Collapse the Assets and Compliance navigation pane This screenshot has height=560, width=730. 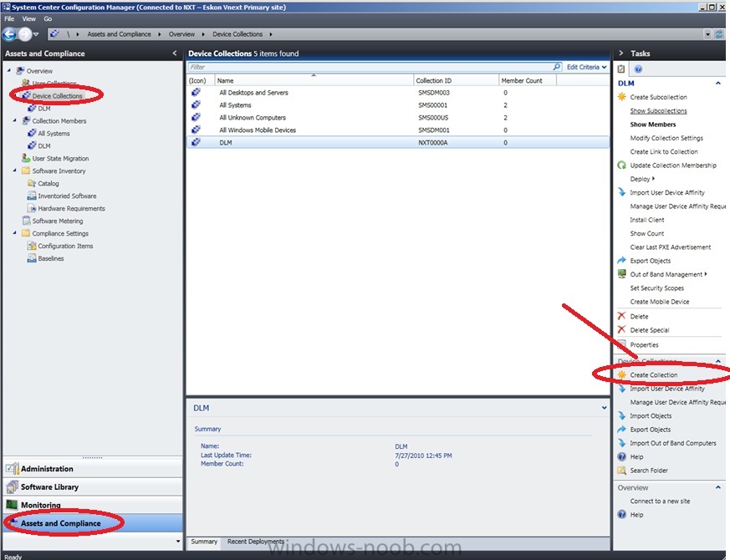click(175, 53)
